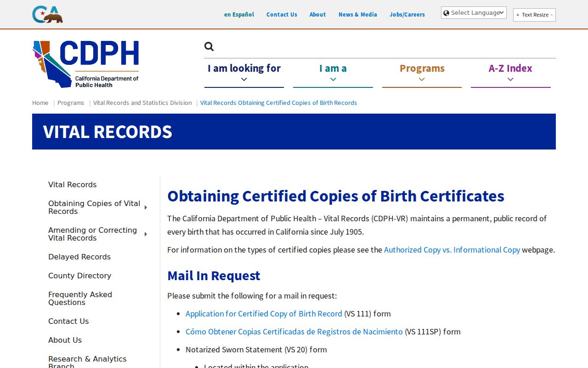Click the CA.gov bear logo
Screen dimensions: 588x368
47,14
